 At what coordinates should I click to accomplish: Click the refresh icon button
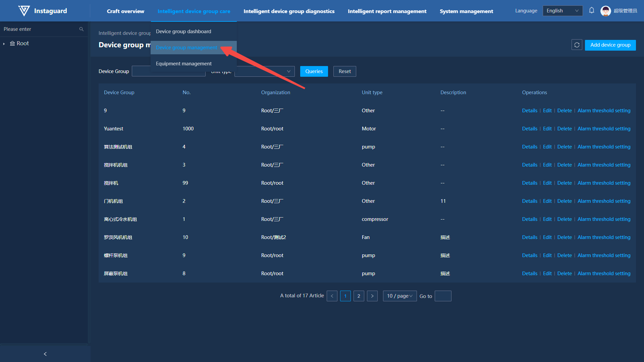[577, 45]
